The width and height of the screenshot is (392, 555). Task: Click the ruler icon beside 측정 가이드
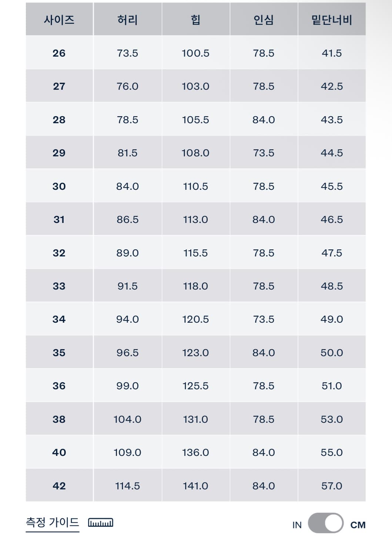point(101,522)
